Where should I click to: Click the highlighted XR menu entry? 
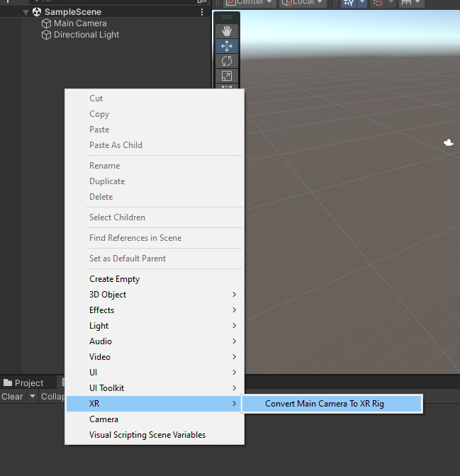pos(155,404)
